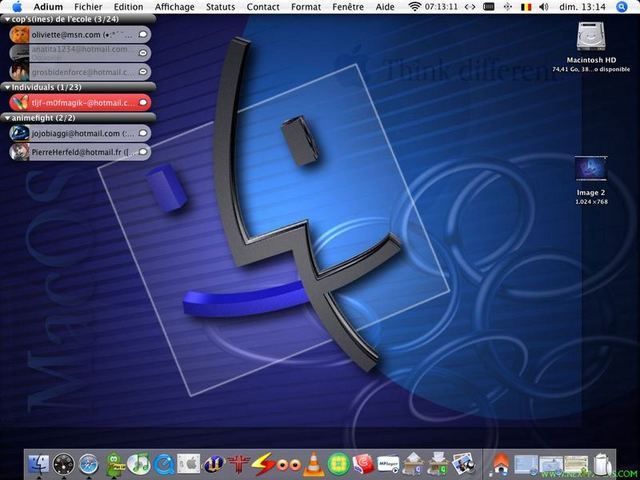Open the Trash in the dock
Image resolution: width=640 pixels, height=480 pixels.
click(603, 464)
